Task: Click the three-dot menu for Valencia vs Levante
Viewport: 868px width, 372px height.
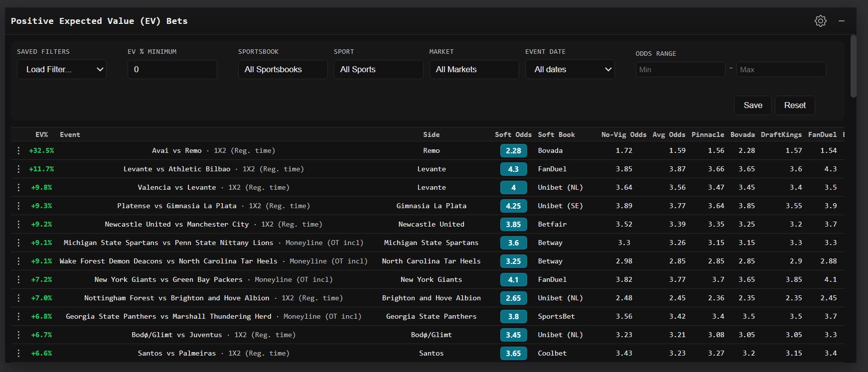Action: point(18,187)
